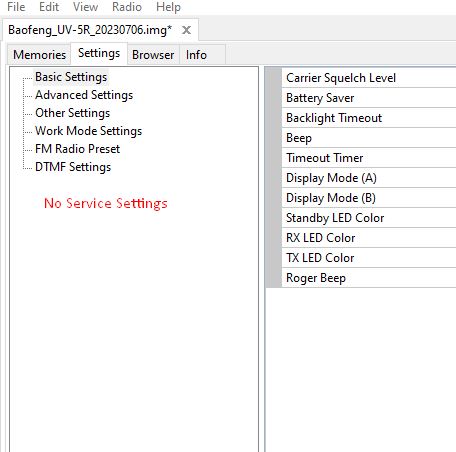This screenshot has height=452, width=456.
Task: Select the Standby LED Color row
Action: pos(369,218)
